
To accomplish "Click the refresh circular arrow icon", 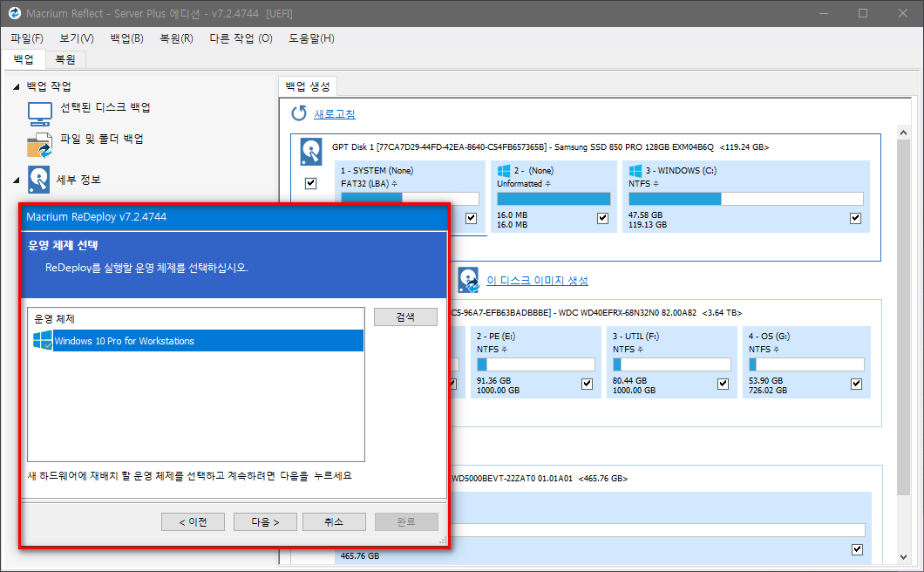I will click(x=299, y=112).
